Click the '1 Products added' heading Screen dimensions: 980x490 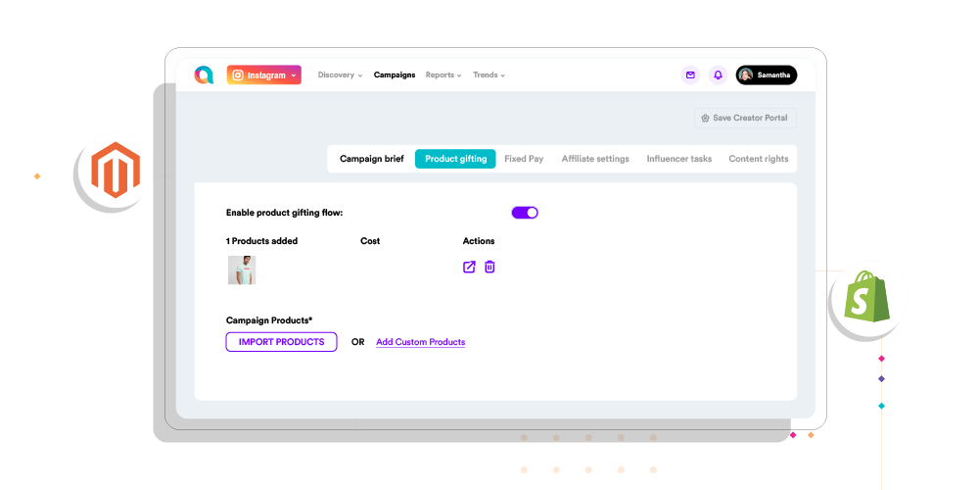[x=261, y=241]
